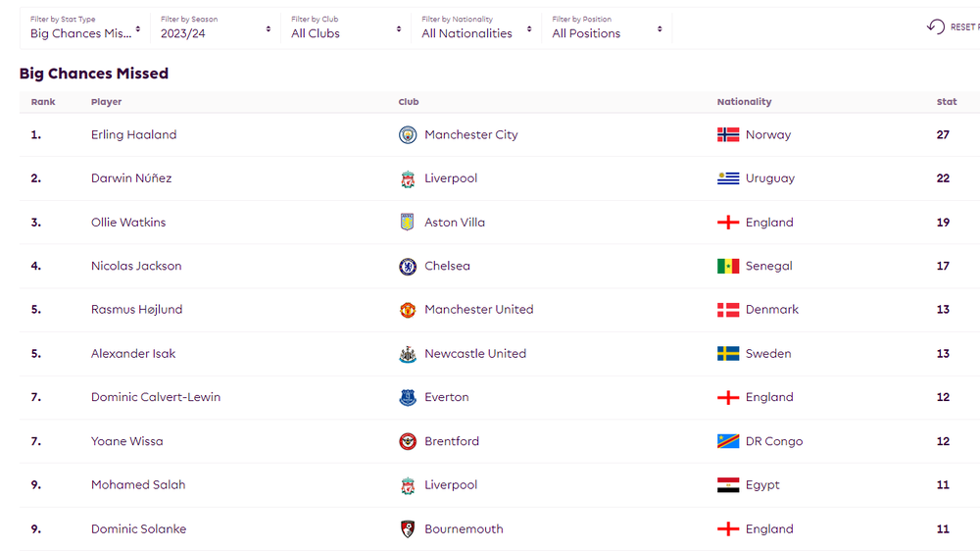980x551 pixels.
Task: Click the Liverpool club name beside Núñez
Action: coord(451,178)
